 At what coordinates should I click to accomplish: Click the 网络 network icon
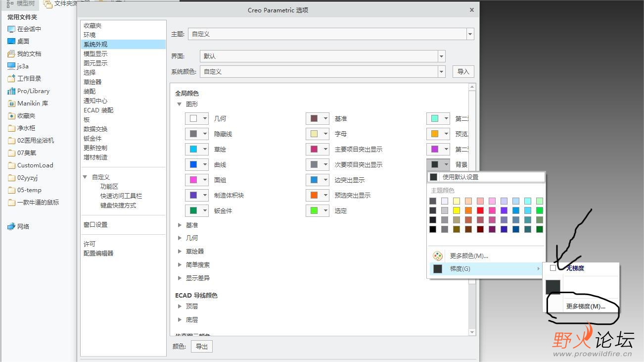coord(11,227)
